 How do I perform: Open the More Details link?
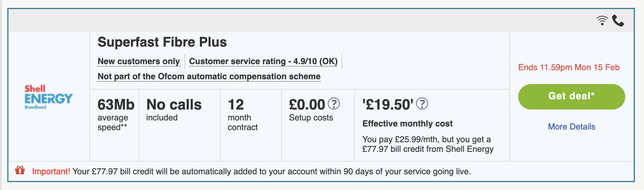coord(571,126)
